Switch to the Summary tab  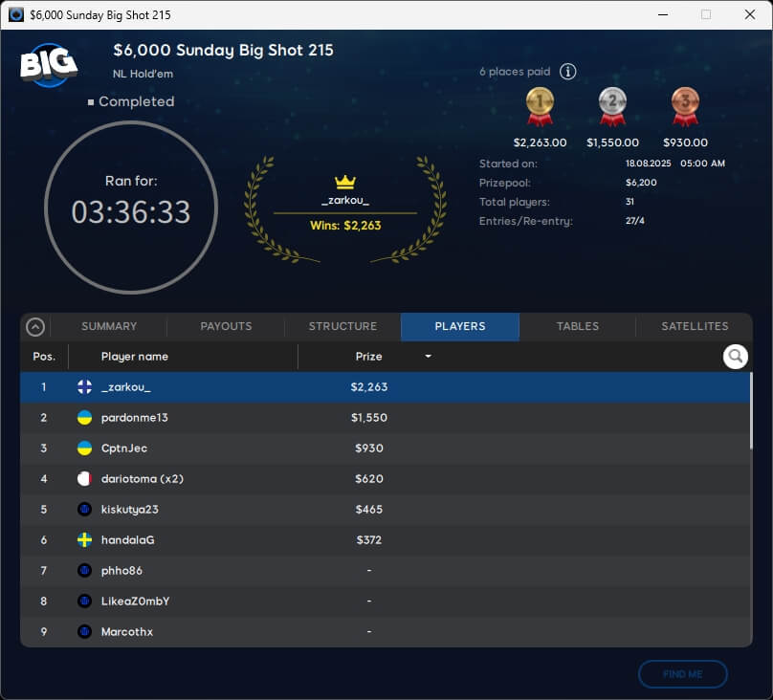point(109,326)
